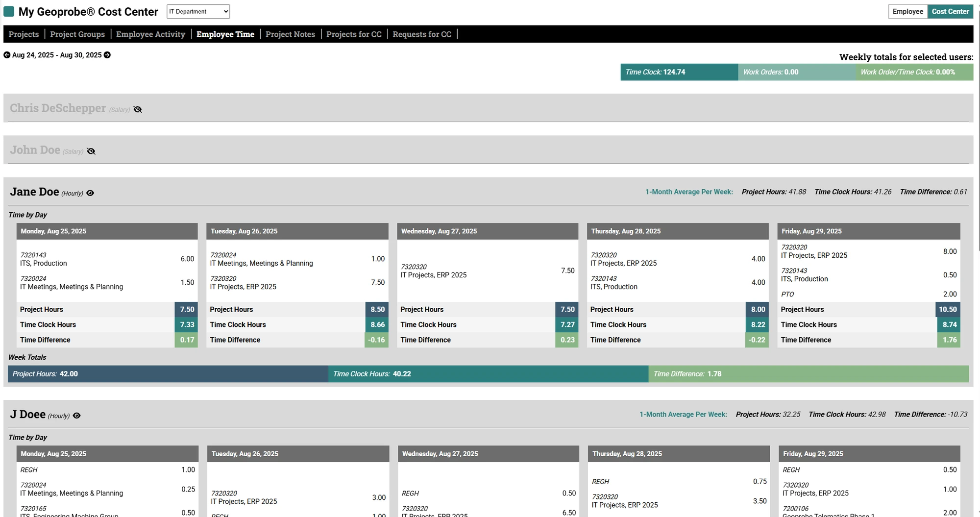Click Jane Doe's Wednesday, Aug 27 day header
The height and width of the screenshot is (517, 980).
pos(488,231)
